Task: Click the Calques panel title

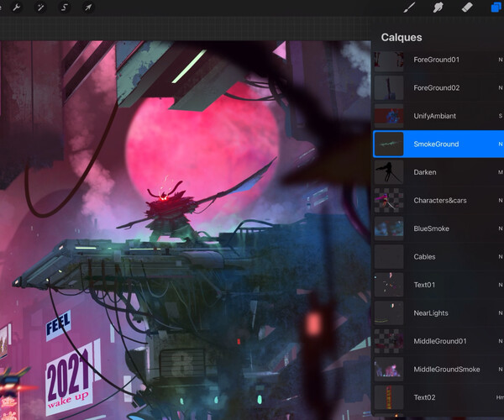Action: point(402,38)
